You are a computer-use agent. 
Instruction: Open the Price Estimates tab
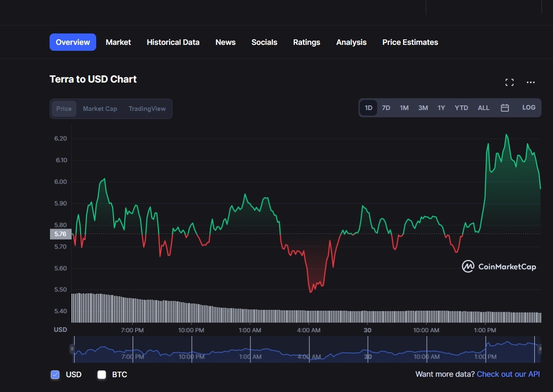tap(410, 42)
